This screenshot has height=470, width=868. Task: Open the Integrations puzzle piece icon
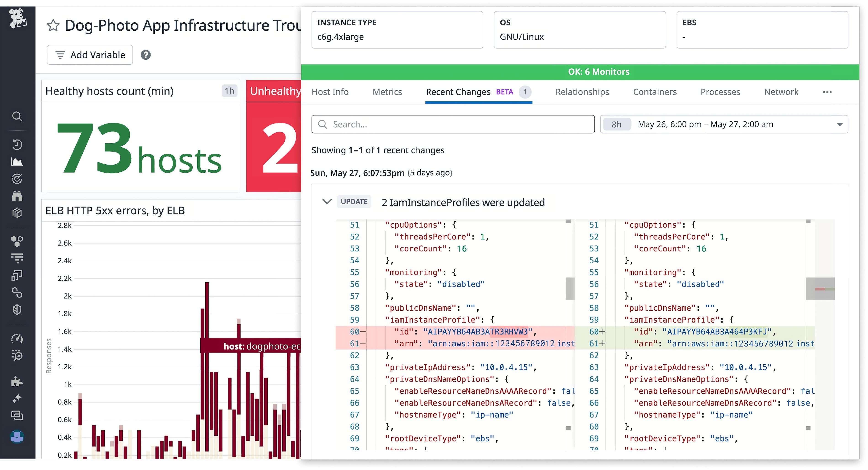pyautogui.click(x=17, y=381)
